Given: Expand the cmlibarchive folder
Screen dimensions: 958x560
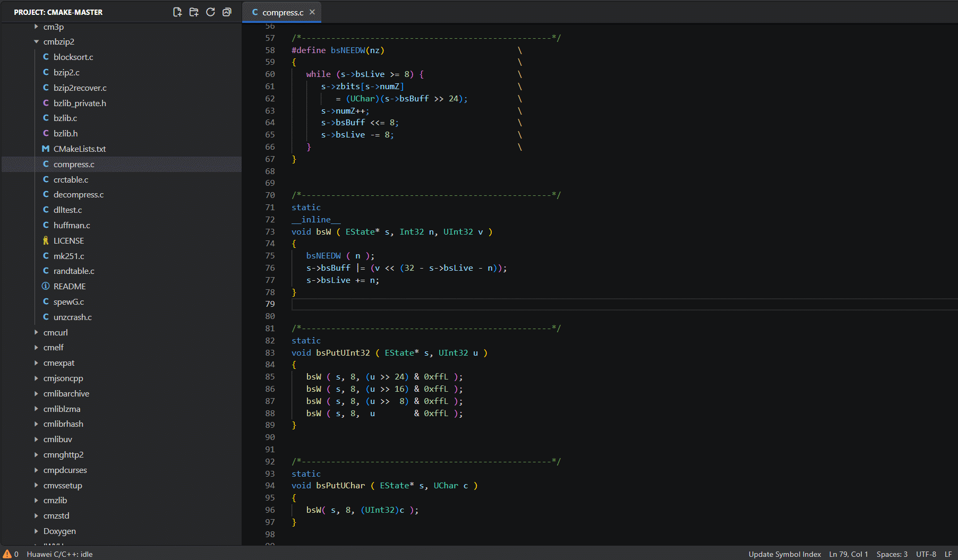Looking at the screenshot, I should 36,393.
